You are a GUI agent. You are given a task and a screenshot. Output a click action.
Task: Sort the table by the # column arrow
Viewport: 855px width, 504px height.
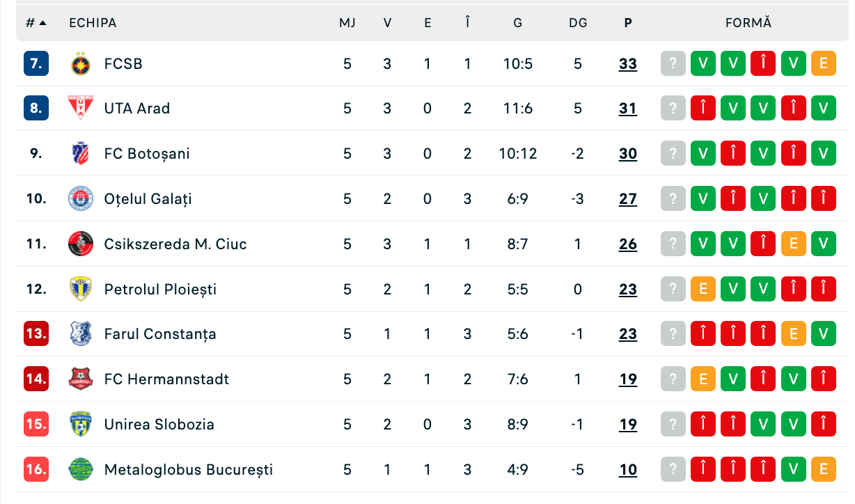click(x=42, y=23)
